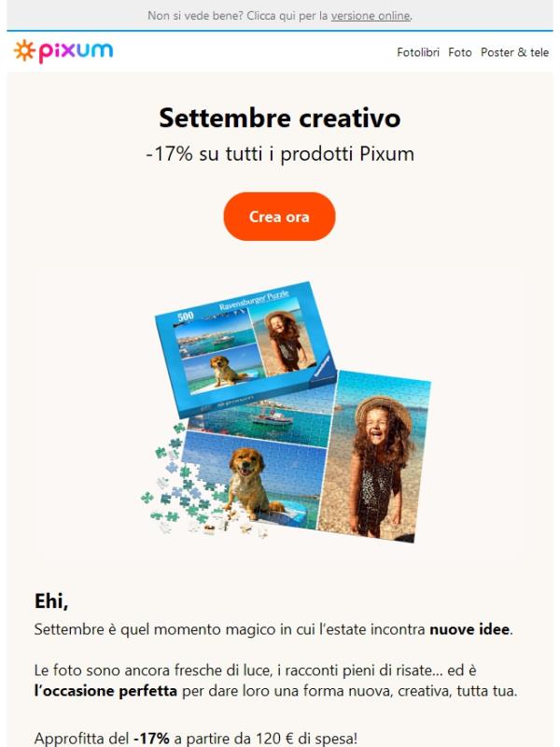The height and width of the screenshot is (747, 560).
Task: Click the Pixum sun logo icon
Action: click(24, 50)
